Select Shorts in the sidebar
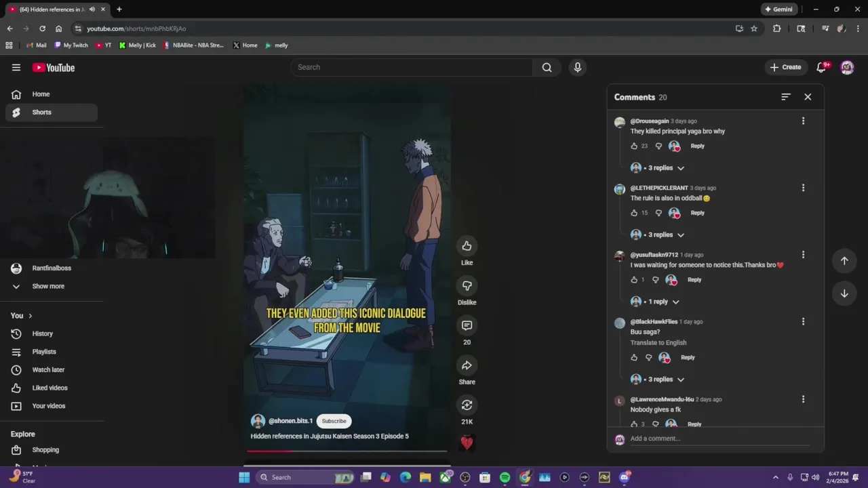This screenshot has height=488, width=868. click(x=52, y=113)
